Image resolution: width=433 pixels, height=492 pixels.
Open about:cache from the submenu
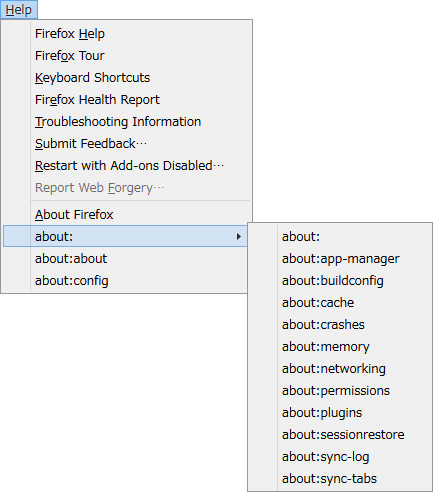[x=340, y=302]
